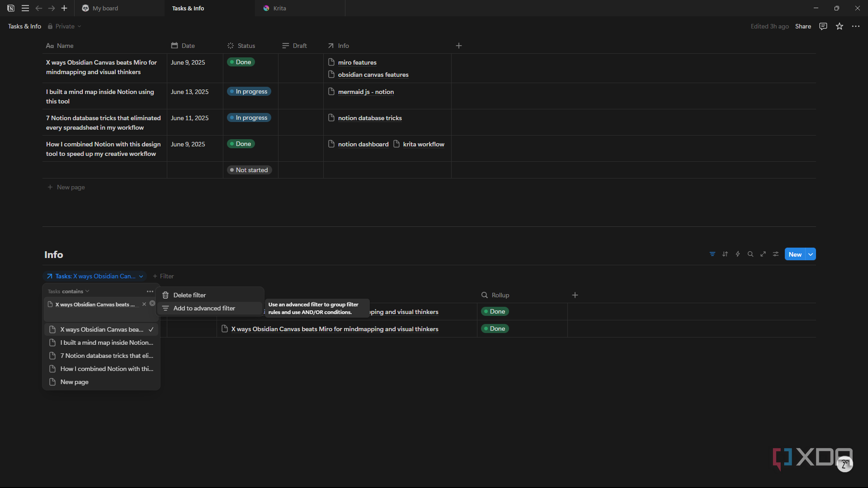This screenshot has width=868, height=488.
Task: Open the Info database sort icon
Action: click(725, 254)
